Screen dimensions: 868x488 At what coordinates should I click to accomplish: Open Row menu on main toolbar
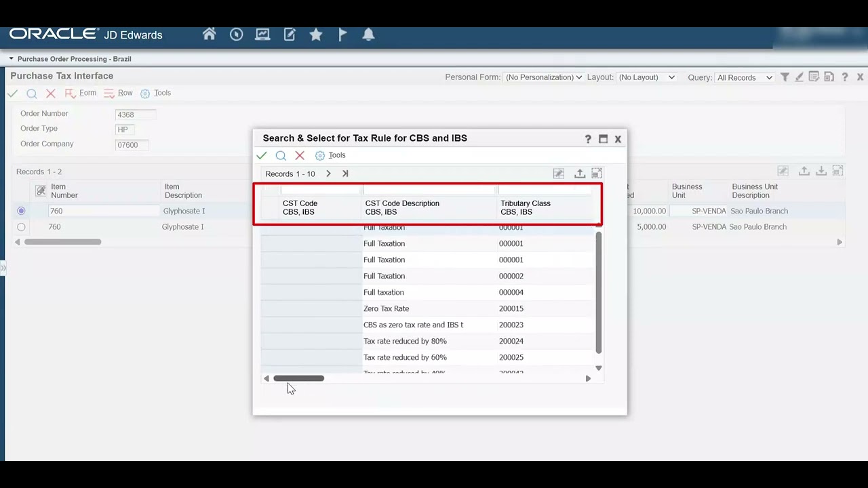119,94
